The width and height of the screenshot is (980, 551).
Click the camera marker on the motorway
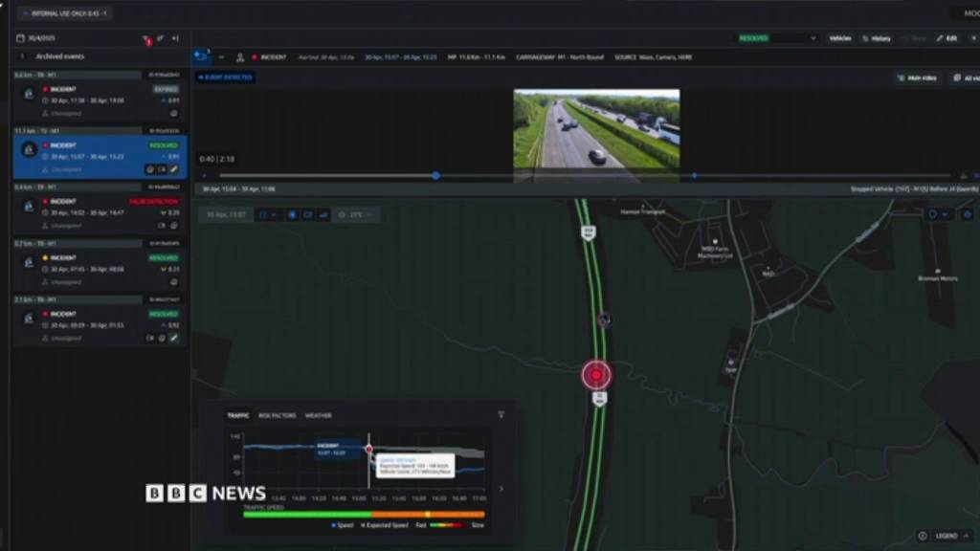coord(603,320)
